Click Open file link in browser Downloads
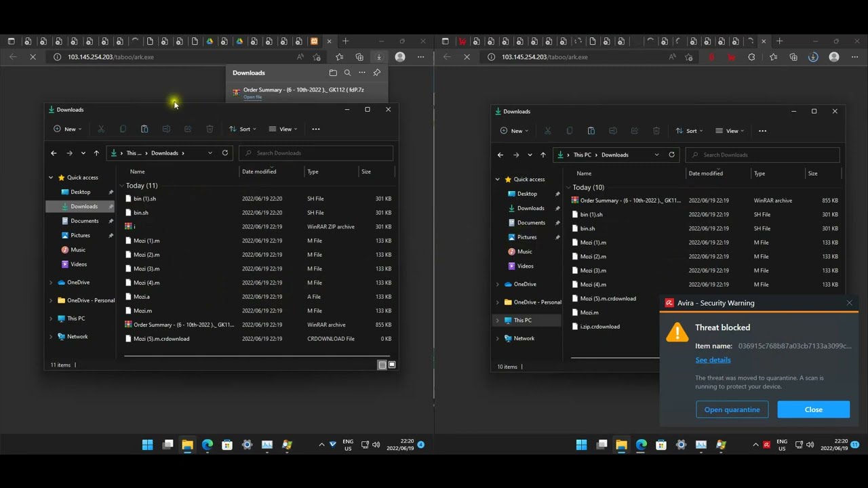The image size is (868, 488). tap(253, 98)
